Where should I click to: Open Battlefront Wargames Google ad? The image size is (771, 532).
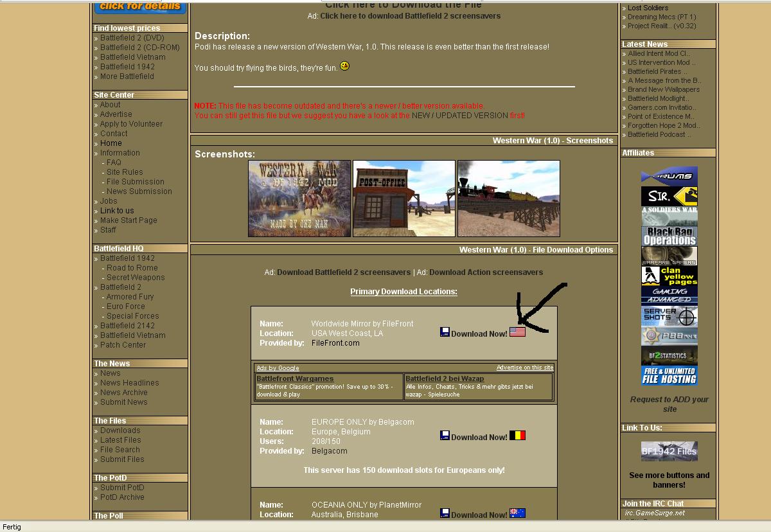[295, 378]
